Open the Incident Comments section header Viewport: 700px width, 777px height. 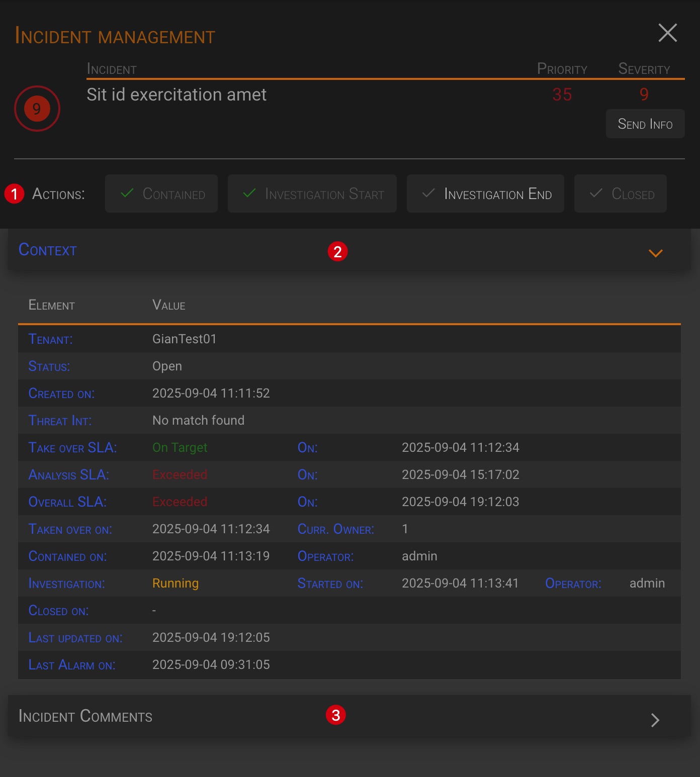pyautogui.click(x=85, y=716)
